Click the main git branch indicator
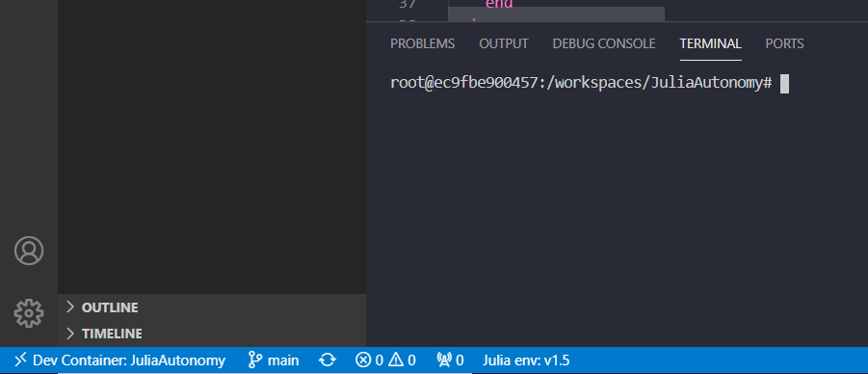868x374 pixels. (274, 361)
